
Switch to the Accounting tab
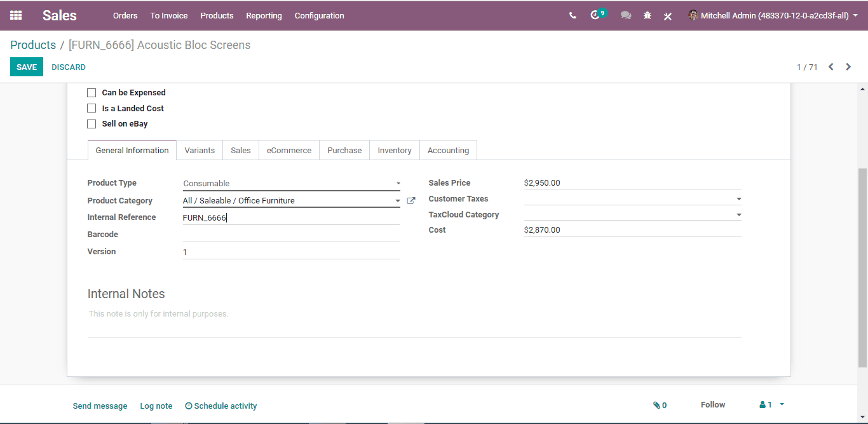click(448, 150)
